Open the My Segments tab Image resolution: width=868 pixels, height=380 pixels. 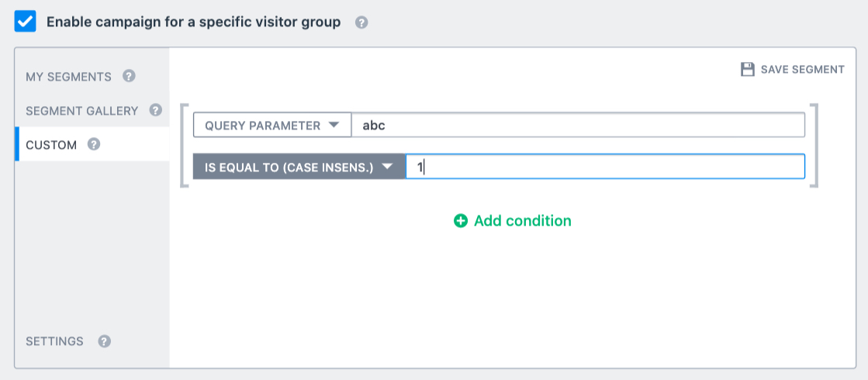click(68, 76)
